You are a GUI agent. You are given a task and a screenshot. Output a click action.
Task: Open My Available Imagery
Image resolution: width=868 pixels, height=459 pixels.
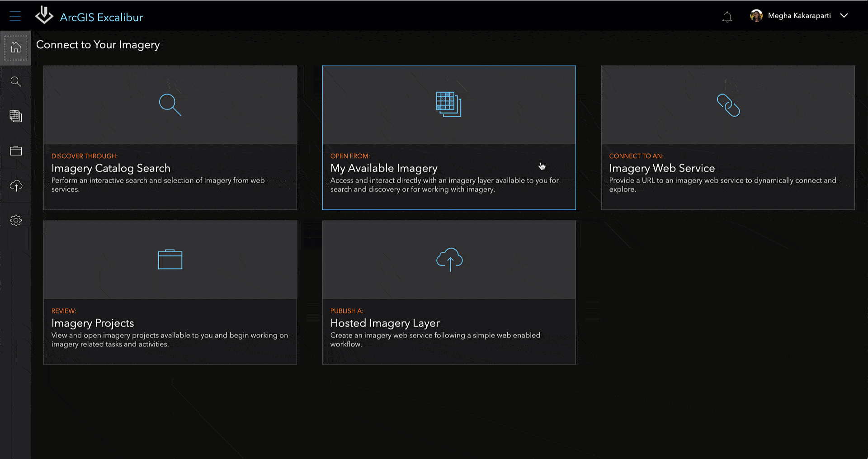coord(449,138)
